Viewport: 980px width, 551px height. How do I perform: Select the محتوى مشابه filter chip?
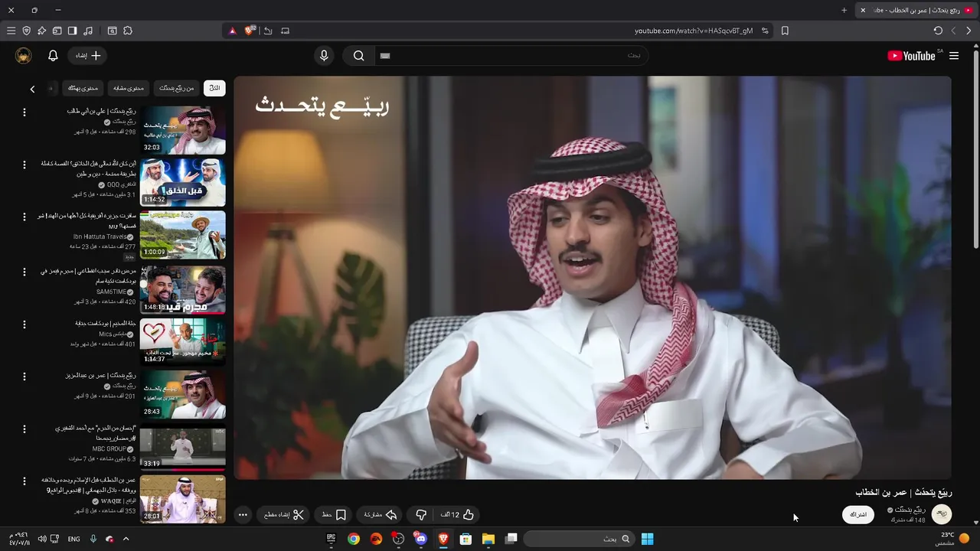[129, 88]
